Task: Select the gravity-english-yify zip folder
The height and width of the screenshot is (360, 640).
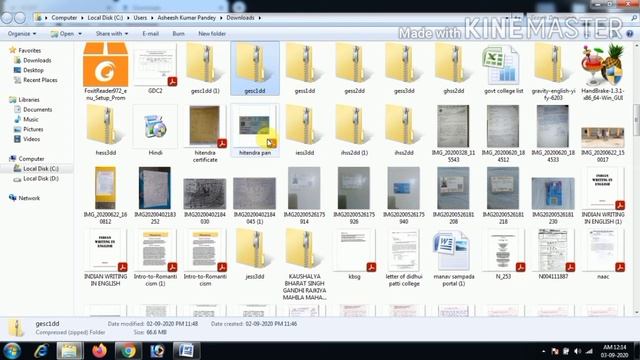Action: [x=553, y=64]
